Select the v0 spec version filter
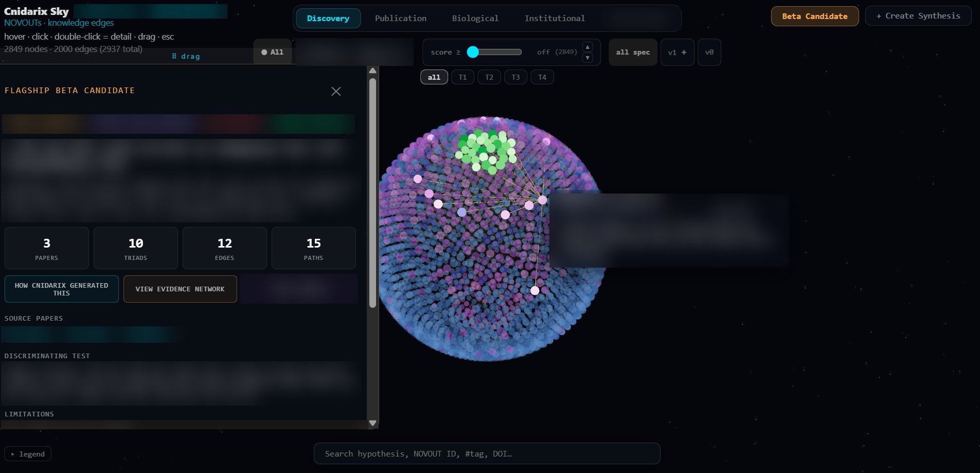Screen dimensions: 980x473 (709, 52)
